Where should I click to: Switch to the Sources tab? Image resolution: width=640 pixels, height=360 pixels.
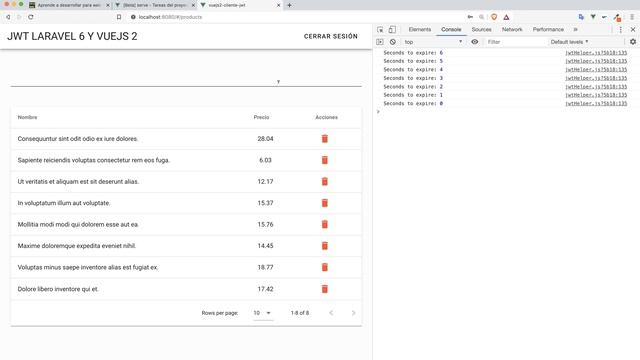click(482, 30)
